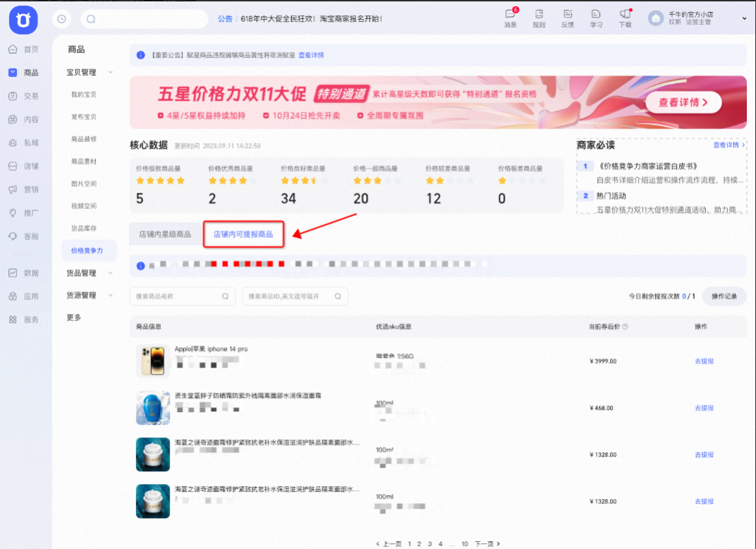Open 我的宝贝 submenu item
Image resolution: width=756 pixels, height=549 pixels.
click(84, 95)
